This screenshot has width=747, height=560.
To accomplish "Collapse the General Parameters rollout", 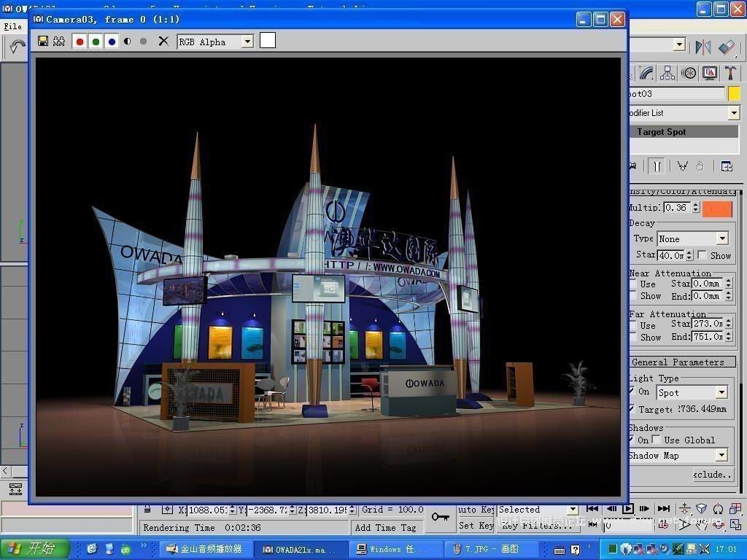I will pyautogui.click(x=683, y=362).
